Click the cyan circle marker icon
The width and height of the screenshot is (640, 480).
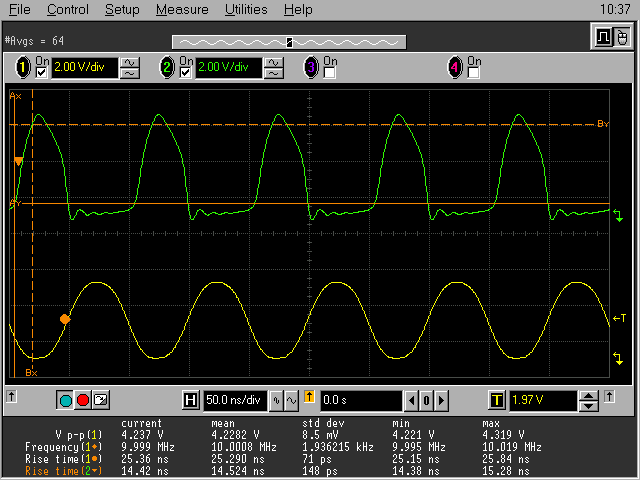click(66, 400)
